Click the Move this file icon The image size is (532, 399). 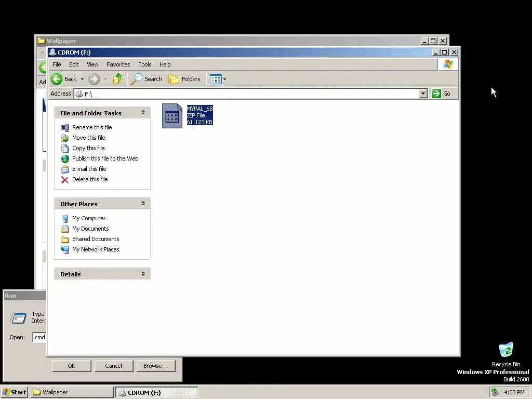click(65, 138)
